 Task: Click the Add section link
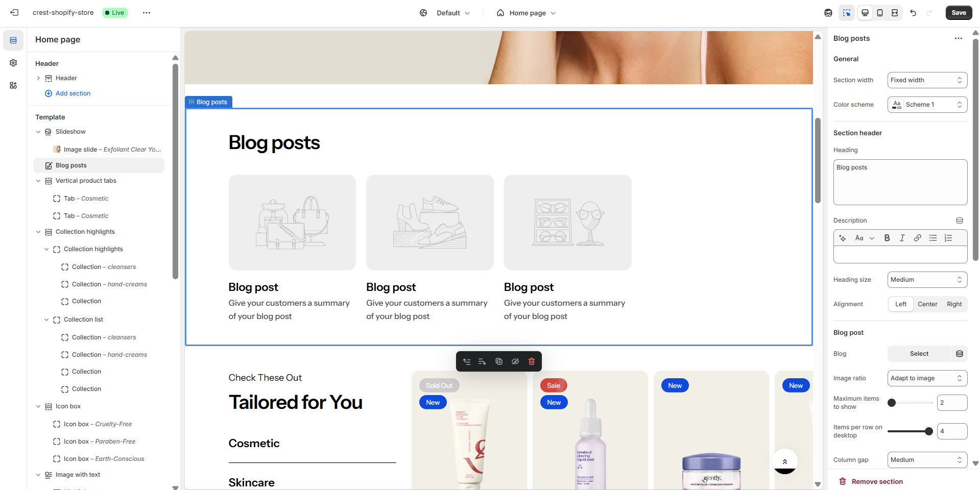[73, 93]
